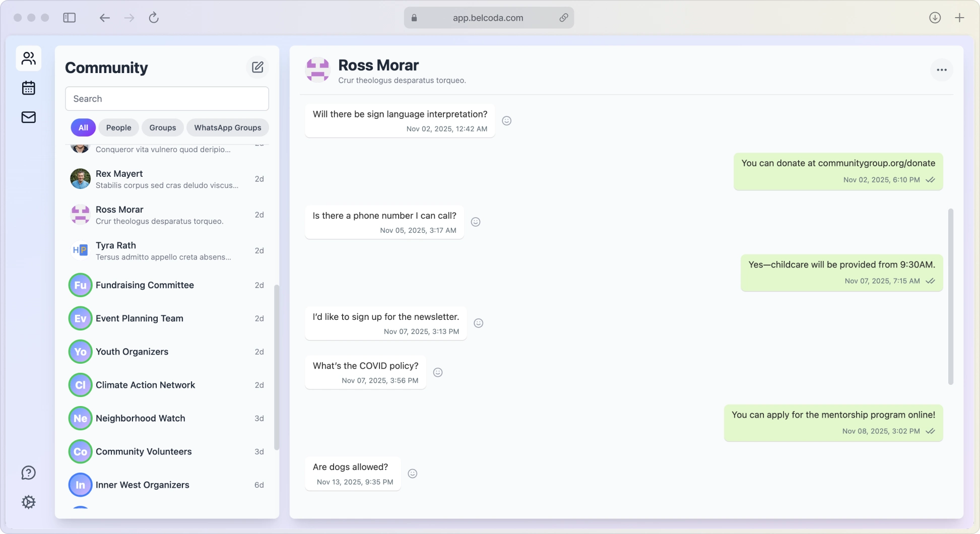Open the help question mark icon
Viewport: 980px width, 534px height.
29,473
